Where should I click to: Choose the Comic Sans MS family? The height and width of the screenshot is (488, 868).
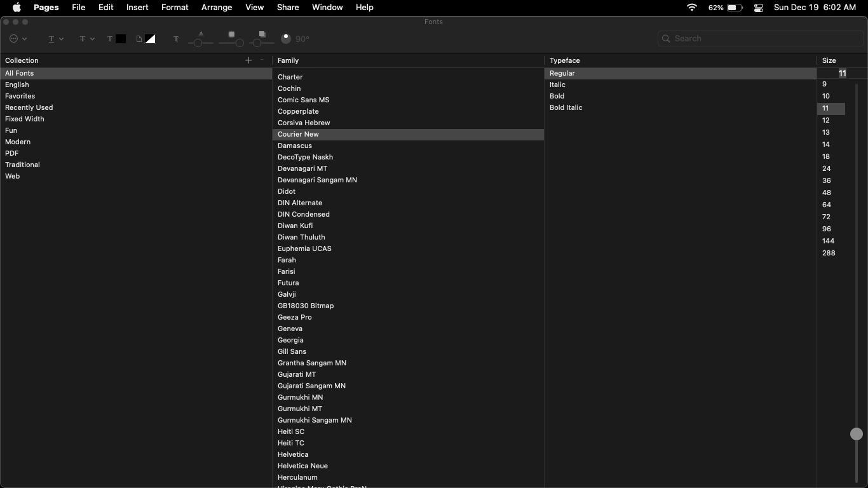click(408, 100)
